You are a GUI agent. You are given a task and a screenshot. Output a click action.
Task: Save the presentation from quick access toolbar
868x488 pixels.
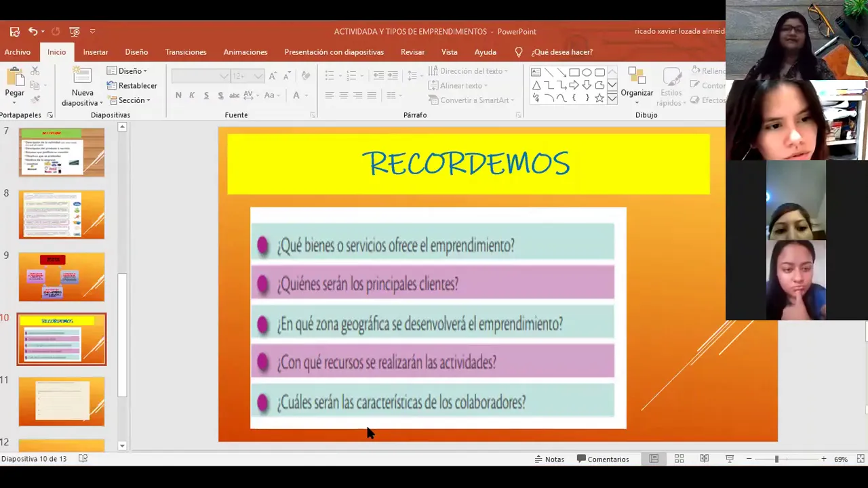coord(14,31)
